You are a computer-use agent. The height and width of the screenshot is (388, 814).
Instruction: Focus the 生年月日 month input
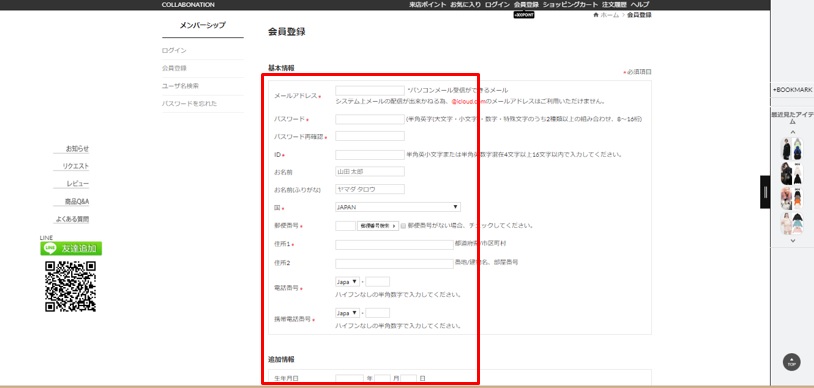383,379
